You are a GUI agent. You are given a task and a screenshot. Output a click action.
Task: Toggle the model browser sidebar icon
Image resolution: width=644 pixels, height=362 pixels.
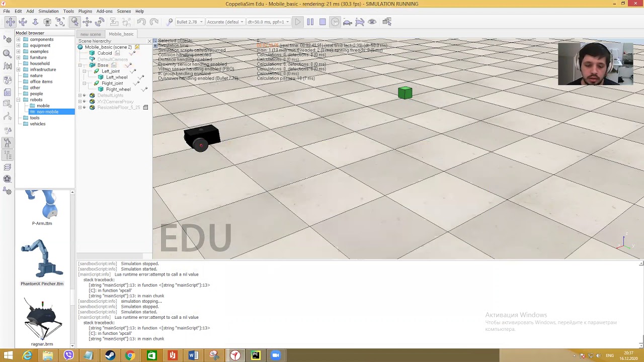(x=8, y=143)
